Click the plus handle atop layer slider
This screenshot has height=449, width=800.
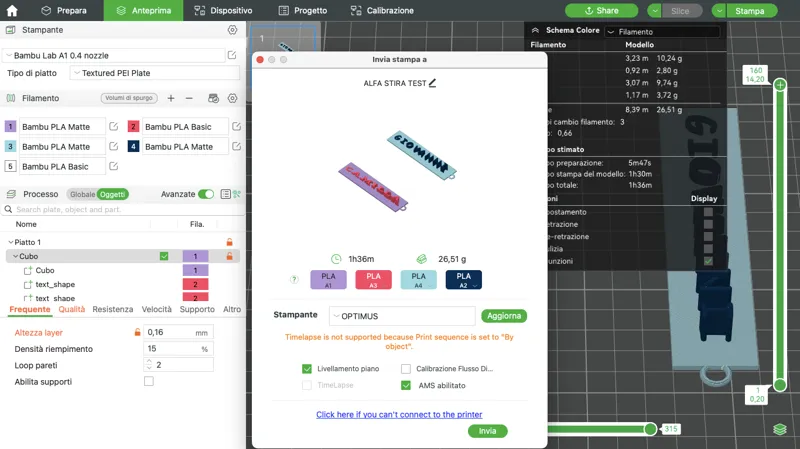pos(780,85)
